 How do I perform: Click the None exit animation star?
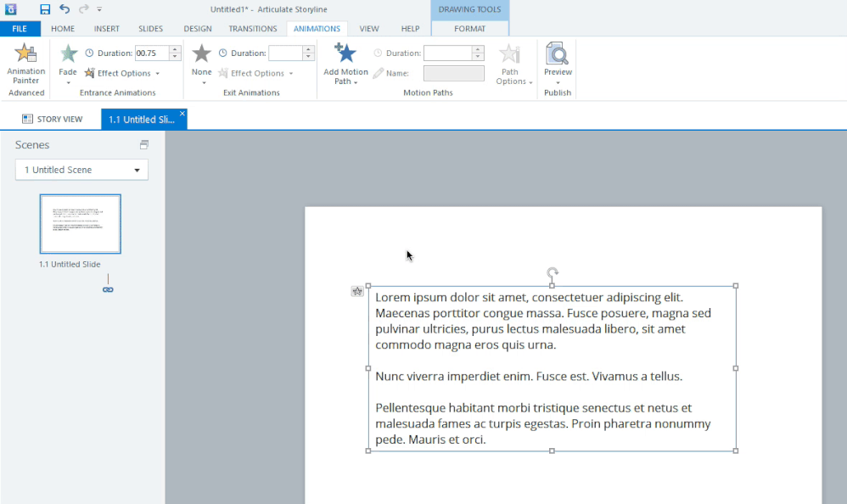click(x=201, y=54)
